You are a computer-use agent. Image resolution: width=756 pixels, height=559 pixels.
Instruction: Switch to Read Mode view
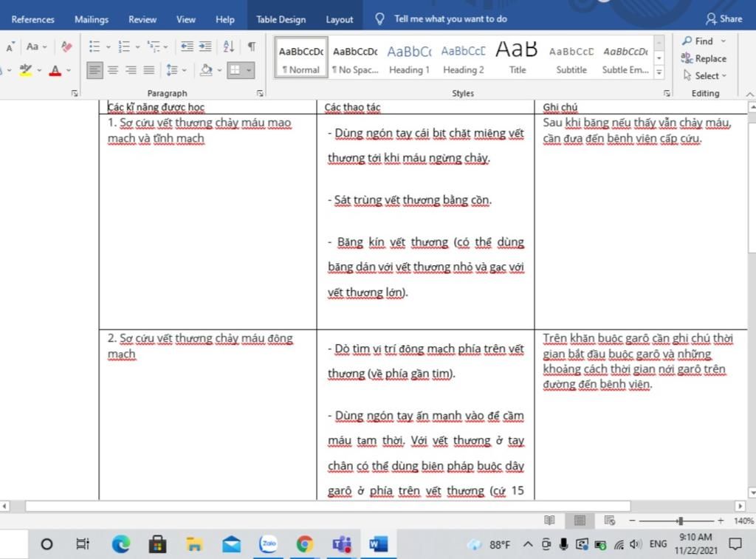[x=549, y=521]
